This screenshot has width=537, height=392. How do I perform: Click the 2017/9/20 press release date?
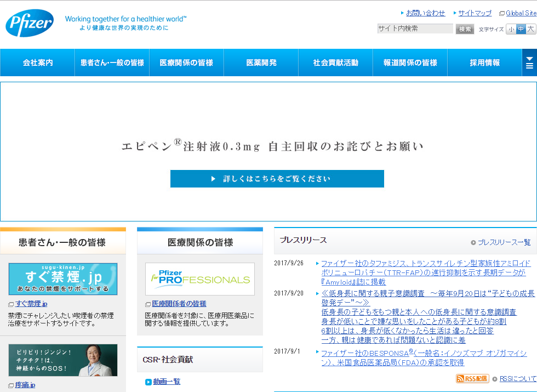tap(289, 293)
